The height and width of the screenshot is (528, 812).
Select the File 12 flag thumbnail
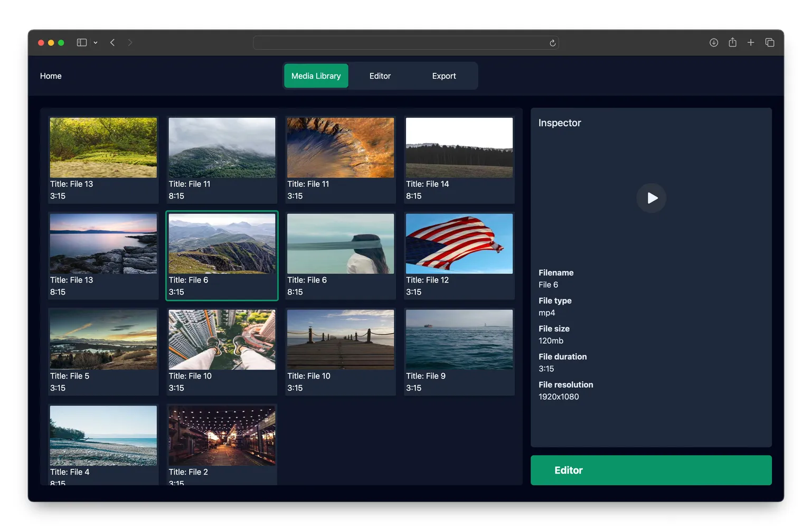pyautogui.click(x=459, y=244)
